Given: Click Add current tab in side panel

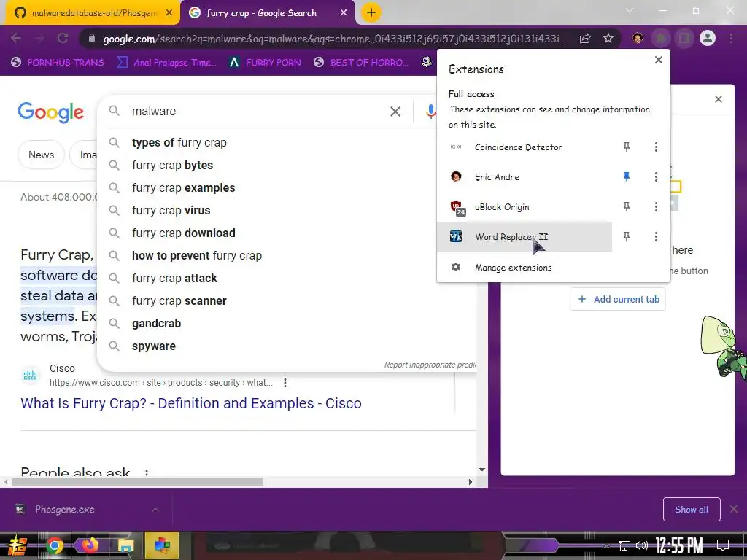Looking at the screenshot, I should [x=618, y=300].
